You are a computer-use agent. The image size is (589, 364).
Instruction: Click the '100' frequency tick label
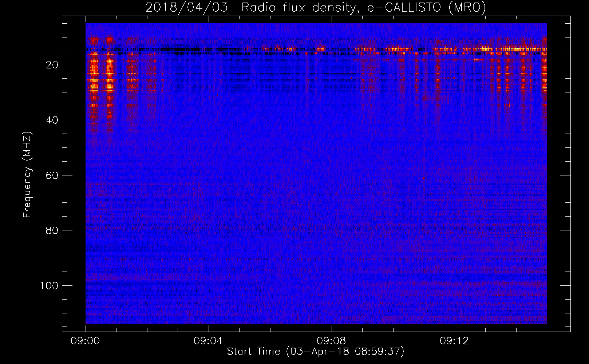point(49,286)
